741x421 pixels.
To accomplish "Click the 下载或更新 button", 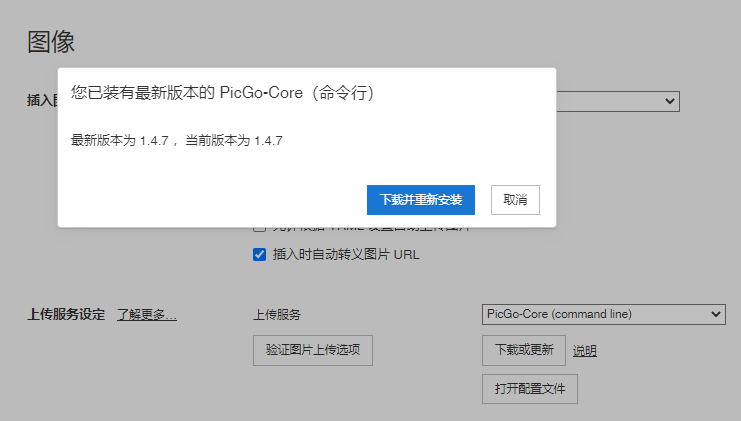I will click(x=524, y=350).
